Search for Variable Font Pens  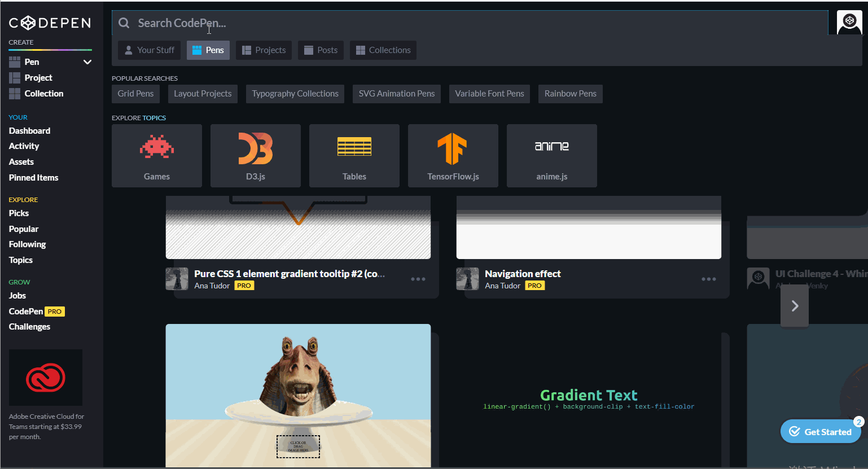tap(490, 94)
